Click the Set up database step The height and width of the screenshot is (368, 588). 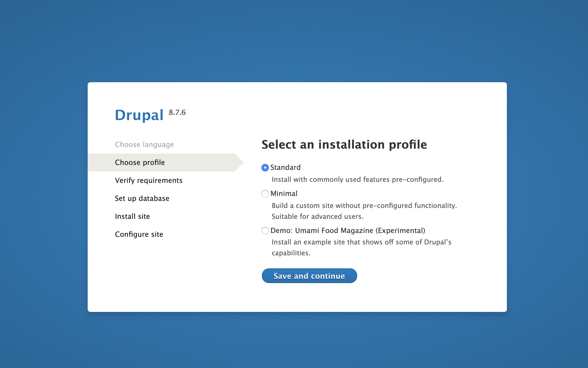pyautogui.click(x=142, y=198)
